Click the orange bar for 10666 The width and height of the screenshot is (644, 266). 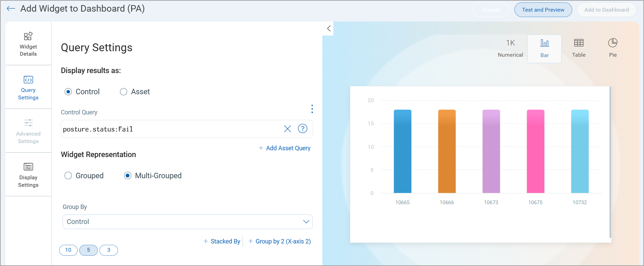447,151
